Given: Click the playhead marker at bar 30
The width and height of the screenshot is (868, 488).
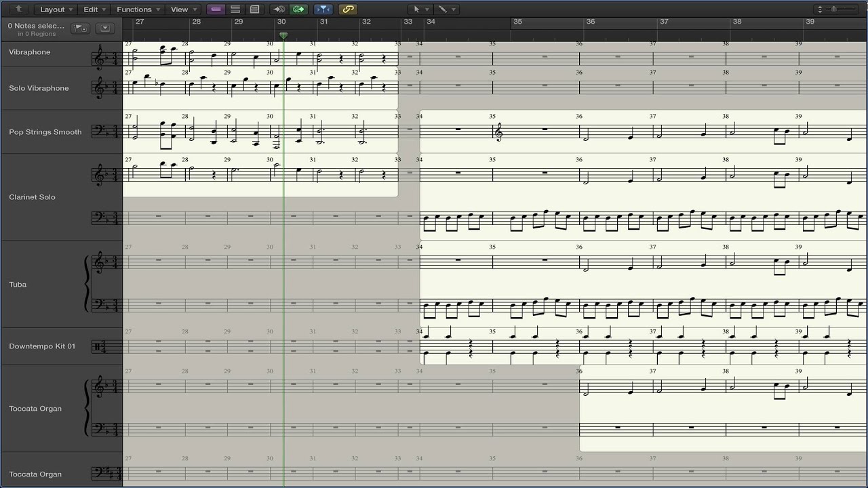Looking at the screenshot, I should pos(283,35).
